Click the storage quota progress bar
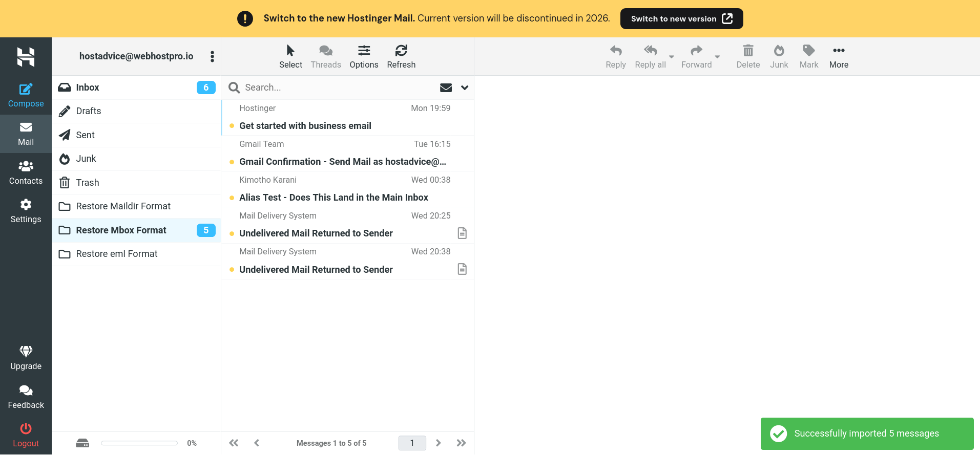 pos(139,443)
